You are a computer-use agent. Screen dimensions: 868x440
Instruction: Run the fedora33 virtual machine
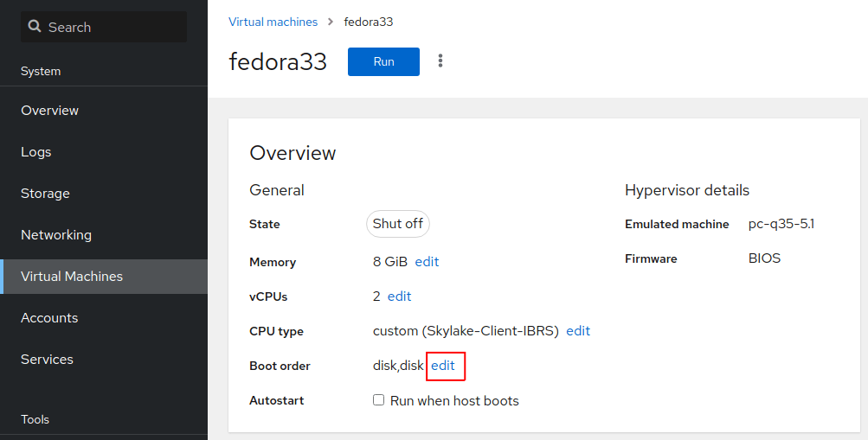tap(383, 61)
